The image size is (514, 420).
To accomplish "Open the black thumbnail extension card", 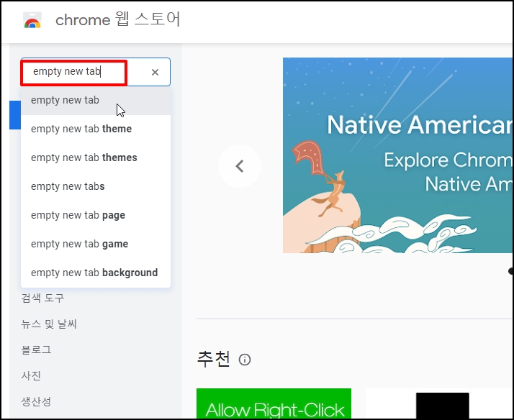I will point(439,403).
